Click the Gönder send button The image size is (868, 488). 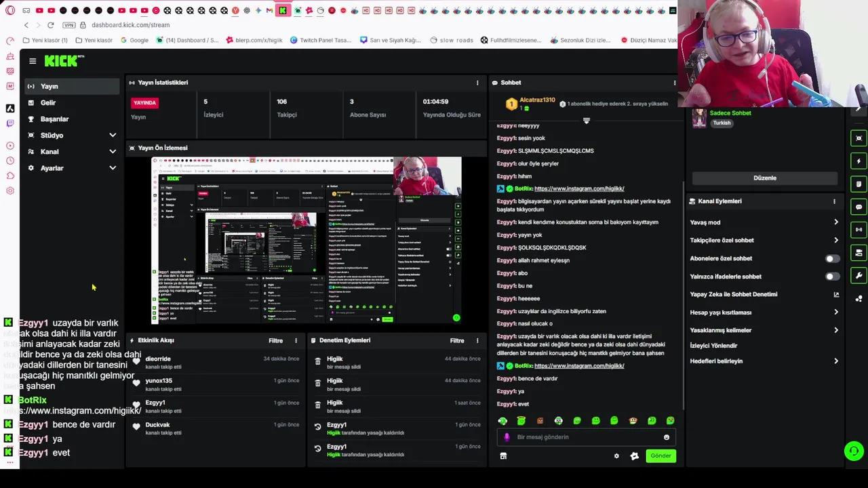pyautogui.click(x=660, y=456)
